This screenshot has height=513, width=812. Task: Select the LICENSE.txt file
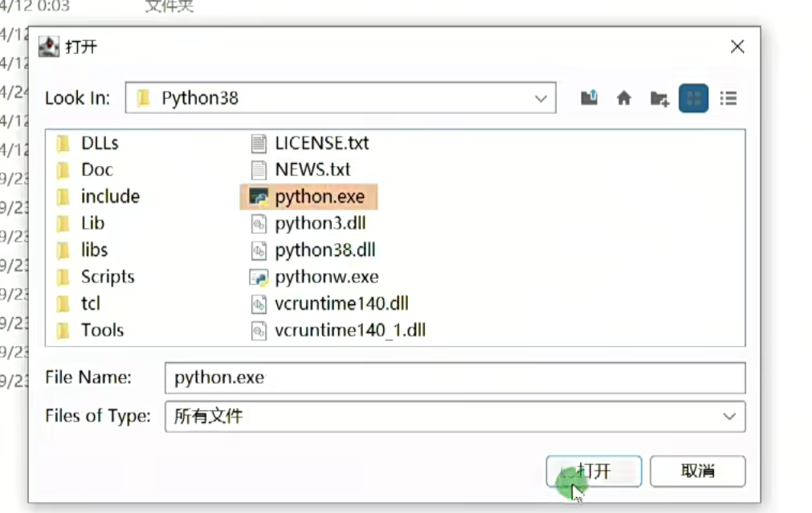click(x=310, y=143)
